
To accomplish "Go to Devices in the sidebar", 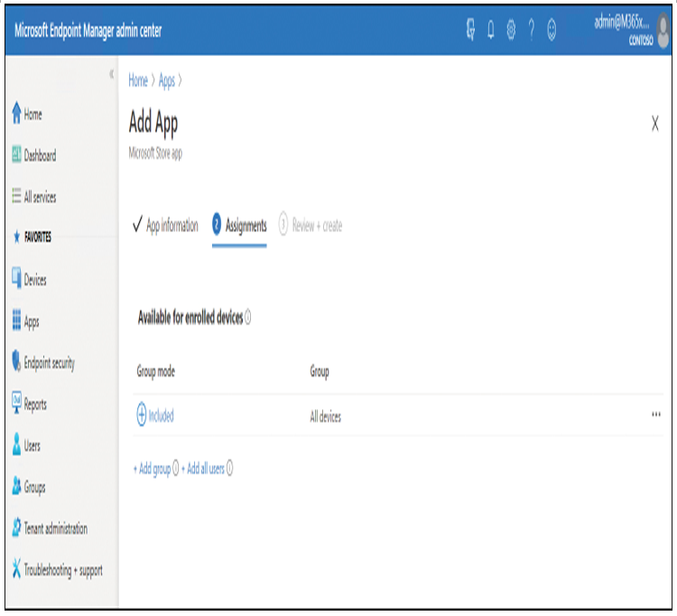I will (x=35, y=280).
